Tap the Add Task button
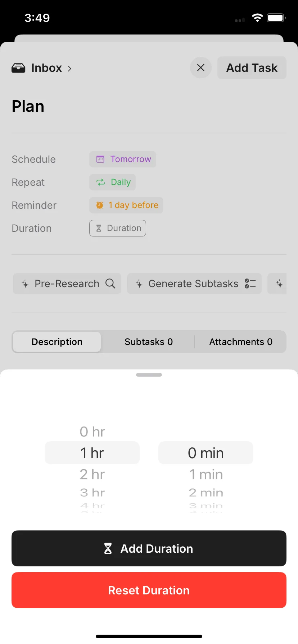 pos(252,68)
